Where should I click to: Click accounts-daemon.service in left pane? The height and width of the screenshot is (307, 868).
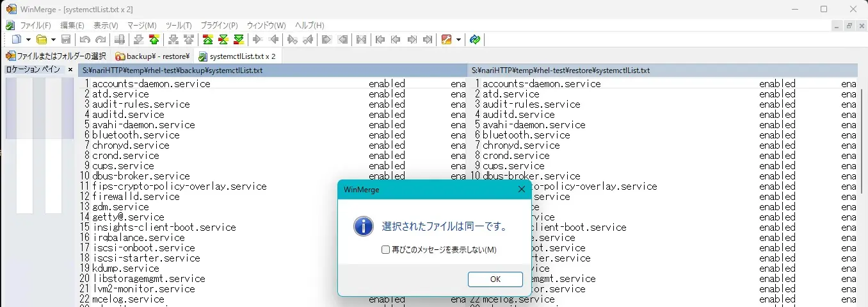(x=151, y=83)
